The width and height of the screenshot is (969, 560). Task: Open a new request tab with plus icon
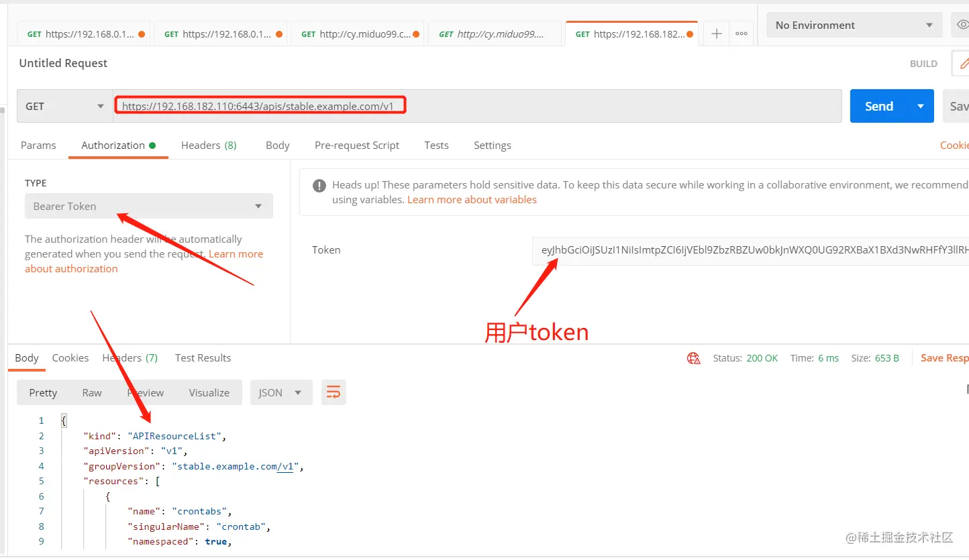tap(717, 34)
